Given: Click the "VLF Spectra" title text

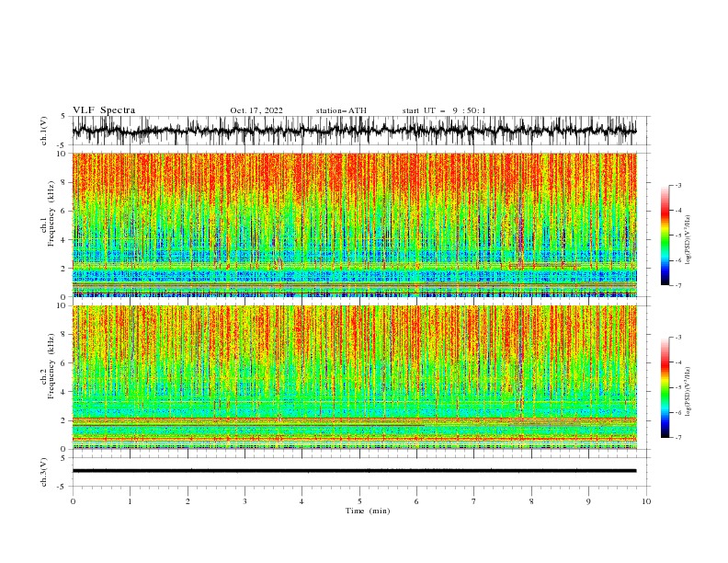Looking at the screenshot, I should [104, 110].
